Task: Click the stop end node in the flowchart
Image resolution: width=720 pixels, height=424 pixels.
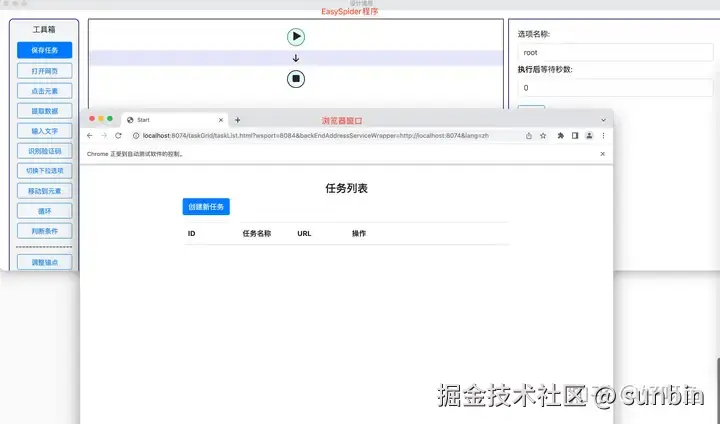Action: 296,79
